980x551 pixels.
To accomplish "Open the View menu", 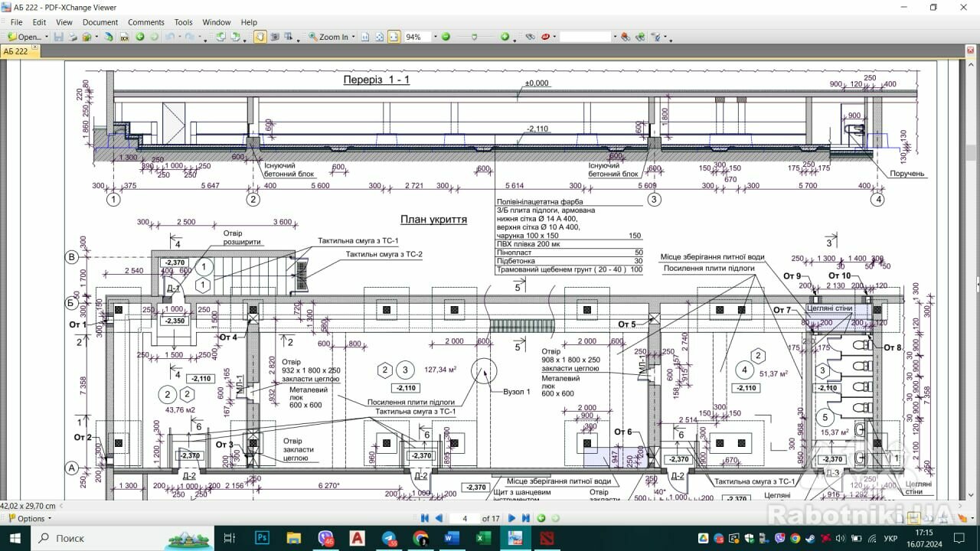I will pos(64,22).
